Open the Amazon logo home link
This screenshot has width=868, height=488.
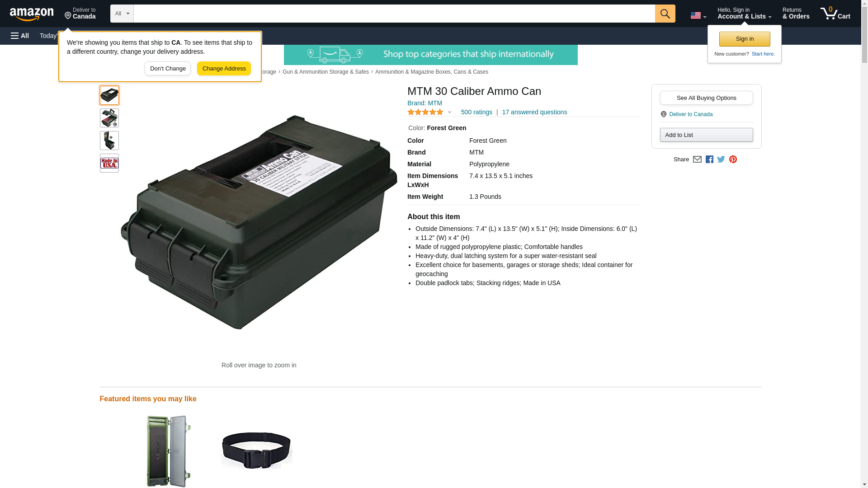point(32,14)
